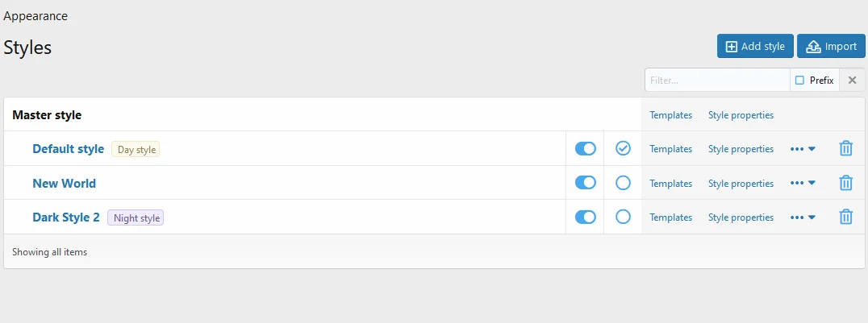Toggle Dark Style 2 enabled switch

coord(585,217)
